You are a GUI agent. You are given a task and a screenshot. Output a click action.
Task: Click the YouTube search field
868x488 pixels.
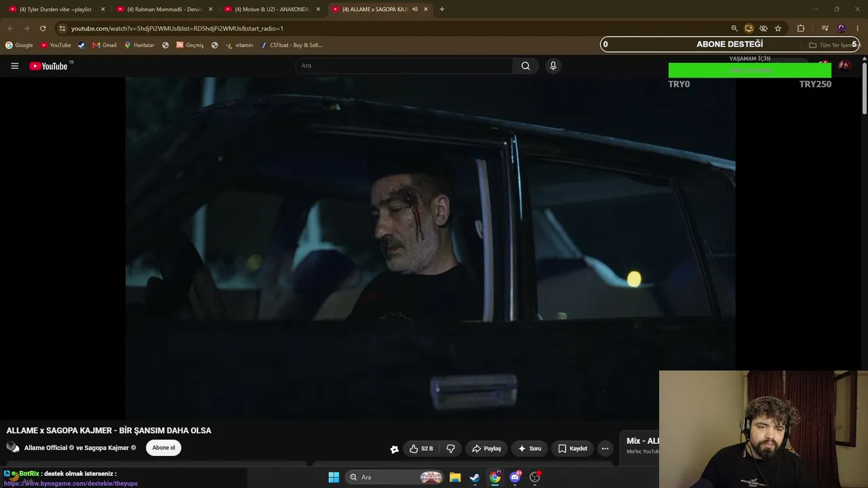point(404,66)
